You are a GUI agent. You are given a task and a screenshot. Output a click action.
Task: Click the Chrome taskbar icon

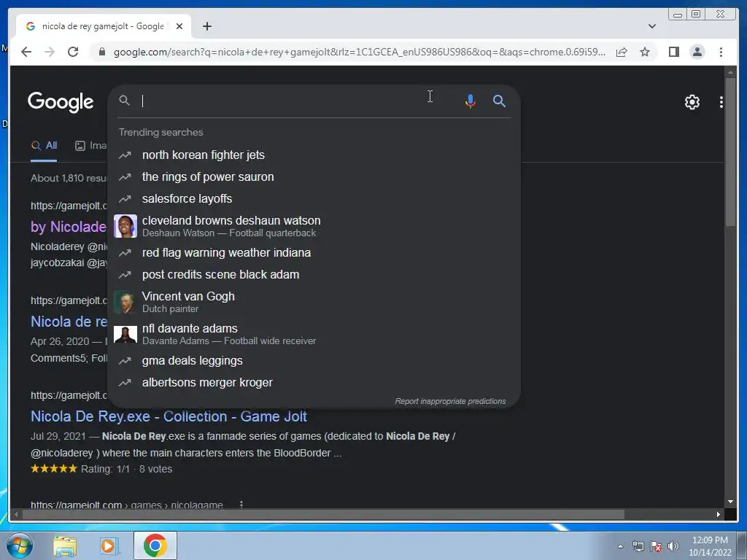coord(155,545)
